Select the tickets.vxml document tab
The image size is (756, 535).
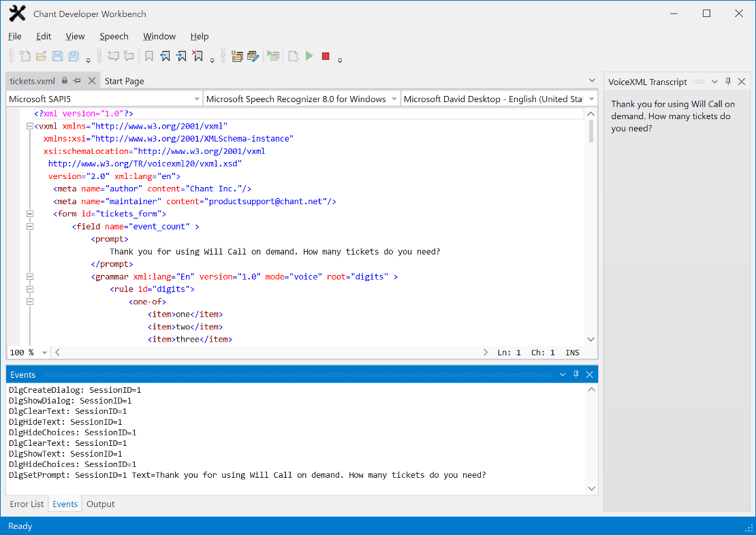click(x=32, y=81)
